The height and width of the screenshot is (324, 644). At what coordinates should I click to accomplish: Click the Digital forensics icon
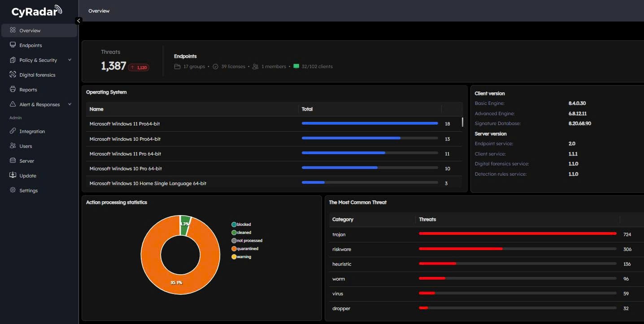[13, 75]
